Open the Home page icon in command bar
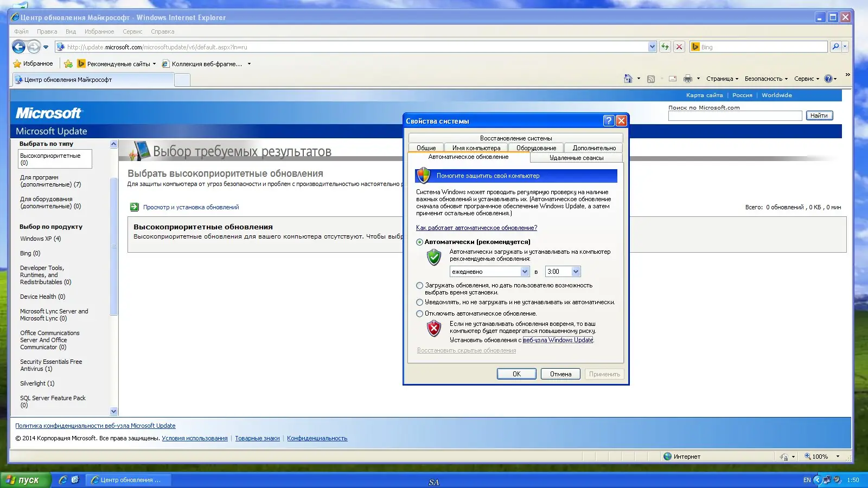This screenshot has height=488, width=868. (x=628, y=79)
